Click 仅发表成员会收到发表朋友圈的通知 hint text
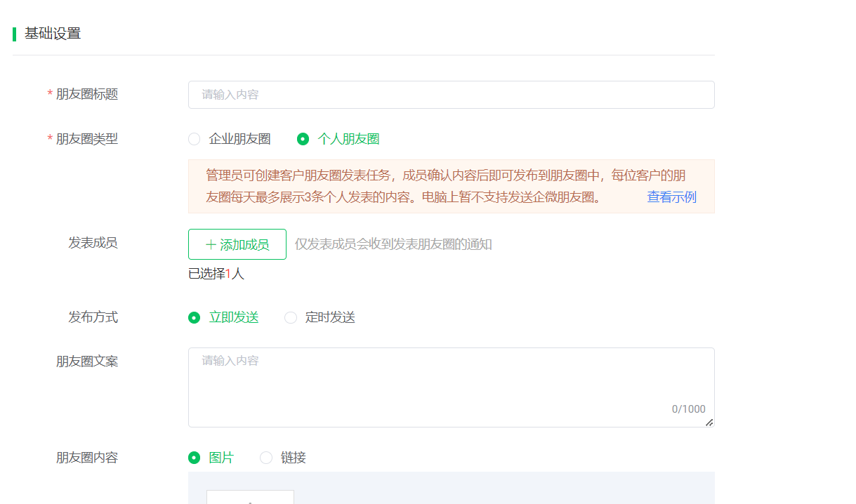The image size is (856, 504). point(393,244)
